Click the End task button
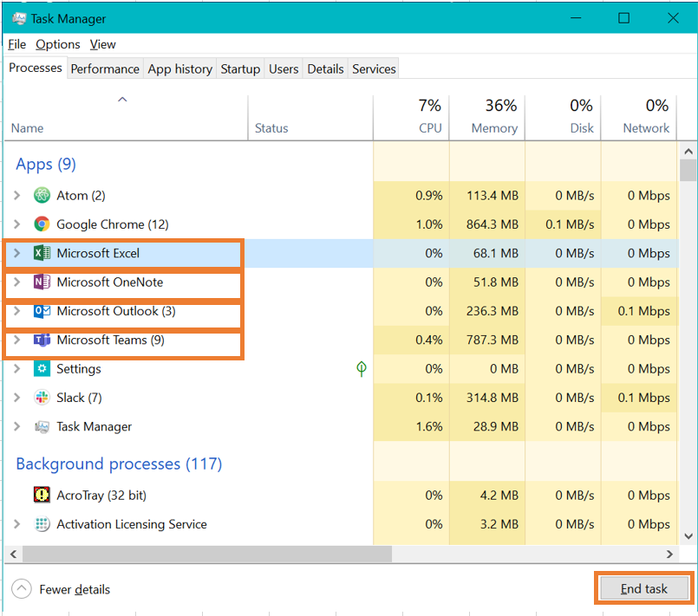698x616 pixels. coord(643,588)
